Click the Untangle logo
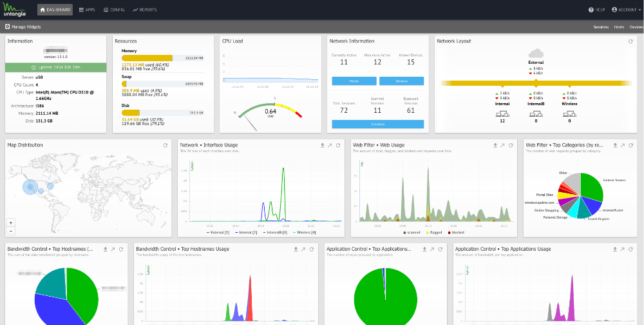Image resolution: width=644 pixels, height=325 pixels. coord(14,10)
